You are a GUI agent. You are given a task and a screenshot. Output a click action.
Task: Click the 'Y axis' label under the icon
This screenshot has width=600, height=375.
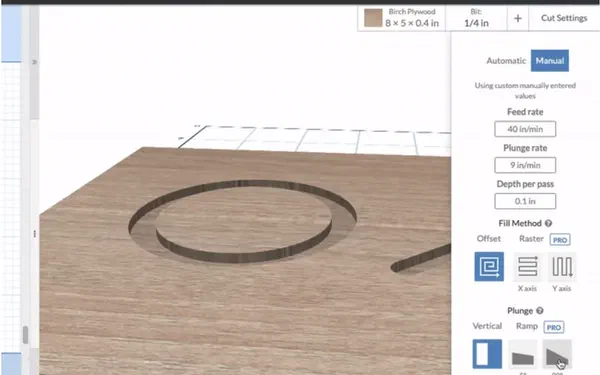(x=562, y=289)
